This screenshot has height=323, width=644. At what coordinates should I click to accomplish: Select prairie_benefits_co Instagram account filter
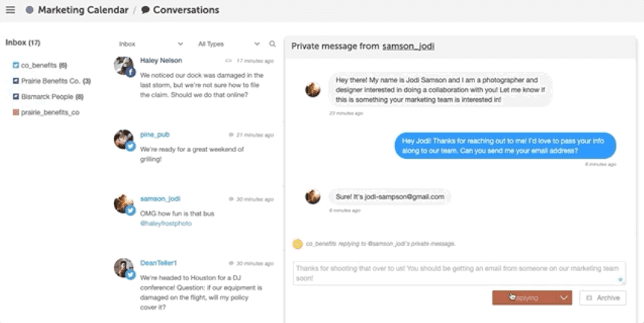point(46,112)
